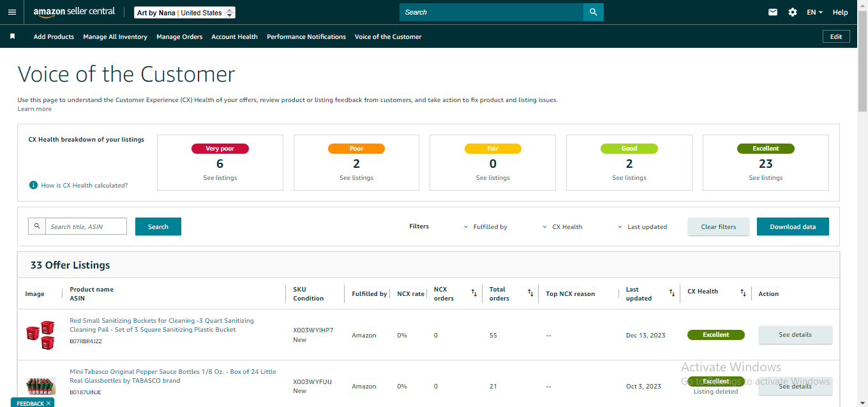The height and width of the screenshot is (407, 868).
Task: Open the hamburger main menu
Action: (12, 12)
